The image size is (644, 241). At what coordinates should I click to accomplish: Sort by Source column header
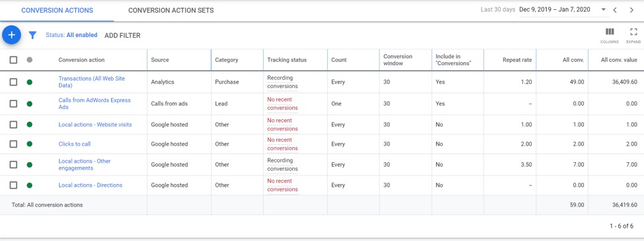[x=160, y=60]
